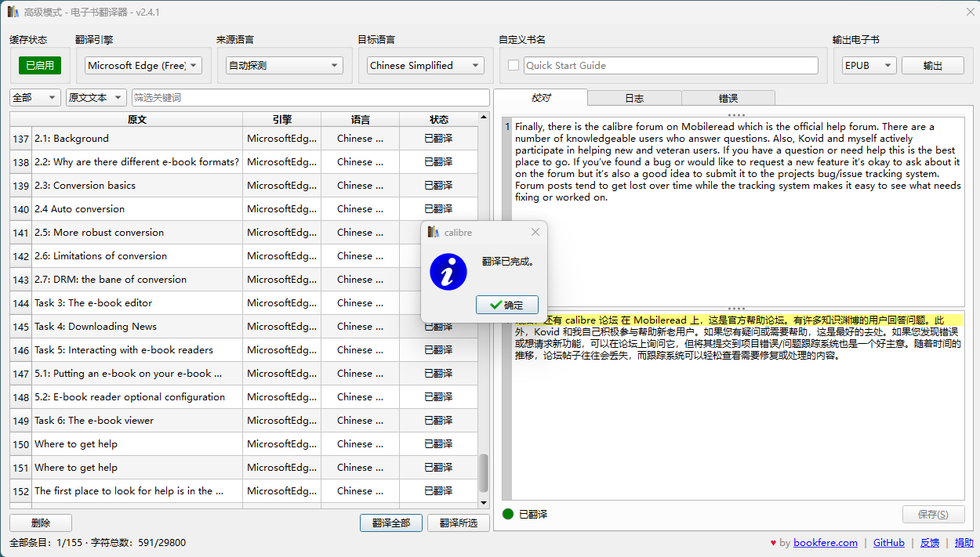Open the bookfere.com link
Image resolution: width=980 pixels, height=557 pixels.
coord(826,543)
